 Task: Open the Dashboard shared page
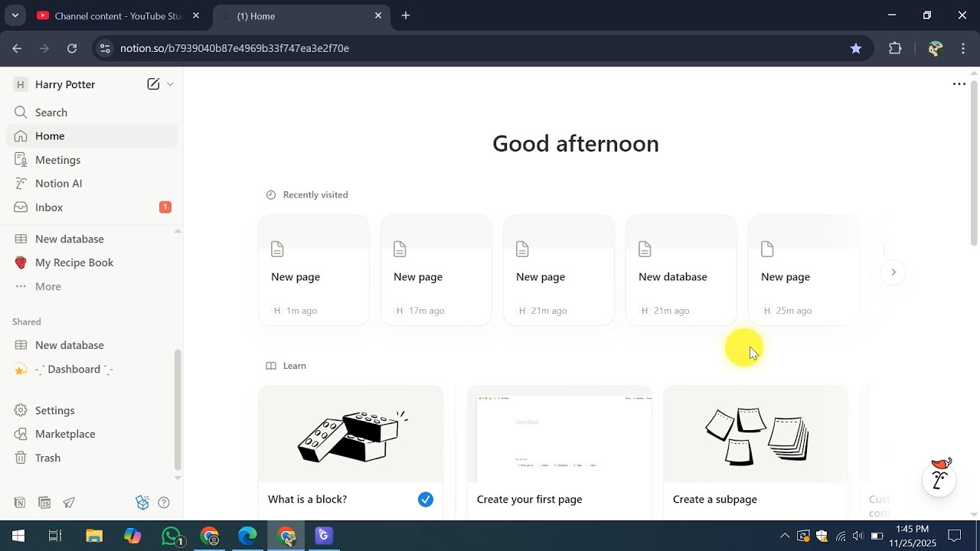coord(92,369)
